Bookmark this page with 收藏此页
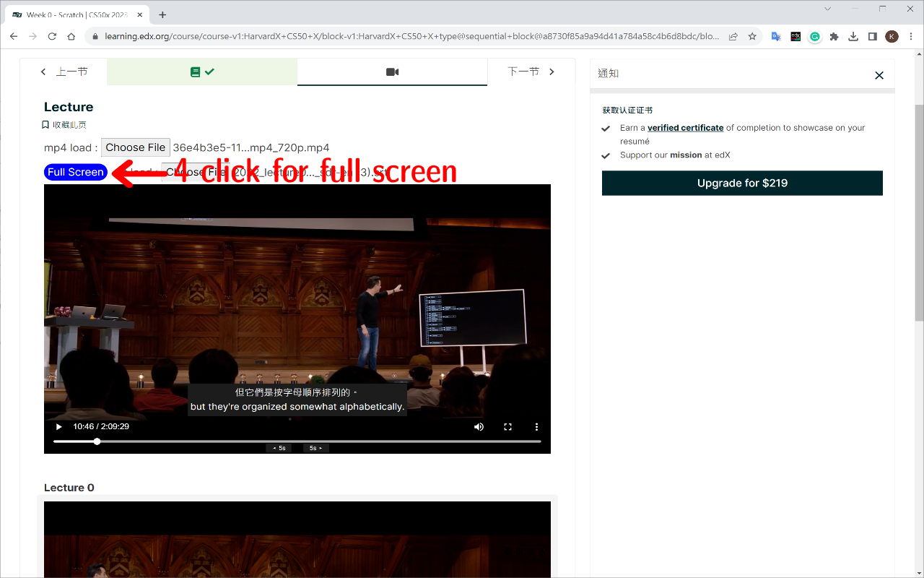This screenshot has width=924, height=578. [x=65, y=125]
